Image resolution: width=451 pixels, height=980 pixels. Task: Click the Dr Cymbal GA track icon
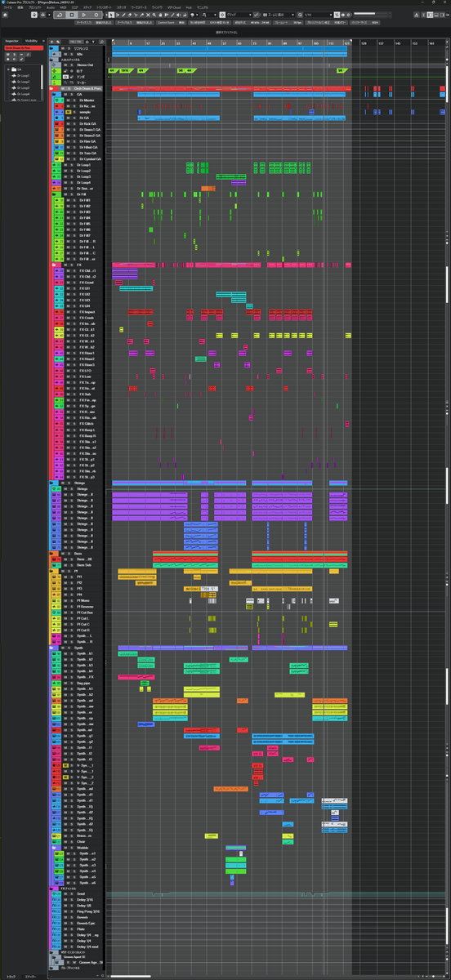click(x=58, y=159)
